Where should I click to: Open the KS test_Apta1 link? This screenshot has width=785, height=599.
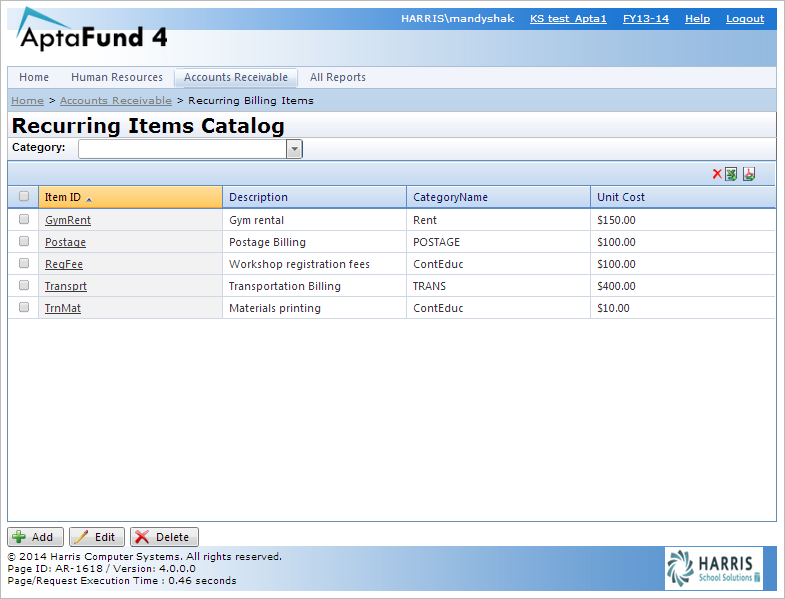point(568,19)
